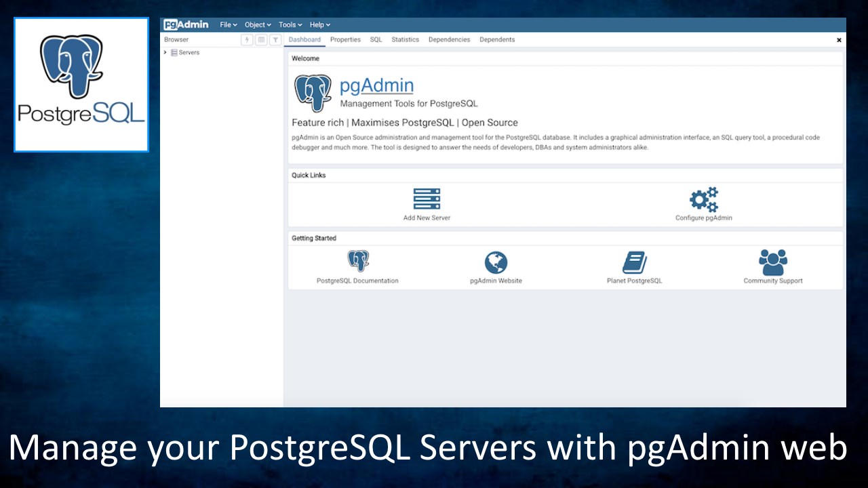Switch to the Dashboard tab
The height and width of the screenshot is (488, 868).
coord(304,40)
